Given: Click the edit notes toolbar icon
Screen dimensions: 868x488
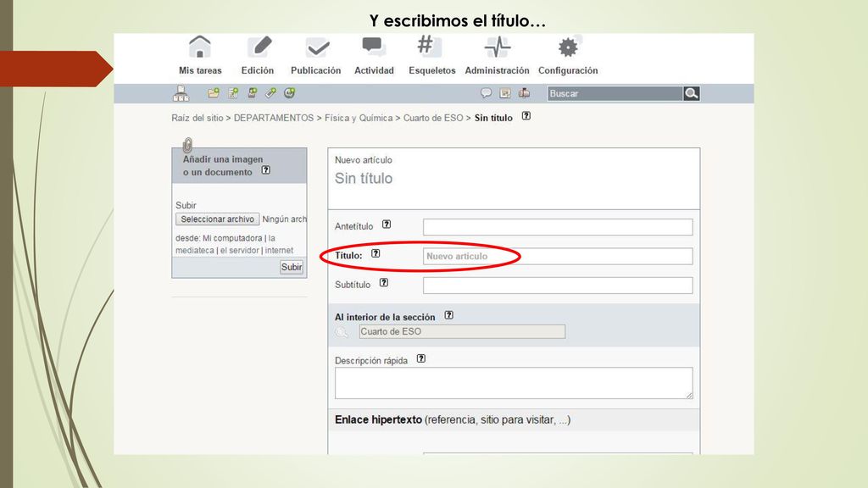Looking at the screenshot, I should [505, 93].
